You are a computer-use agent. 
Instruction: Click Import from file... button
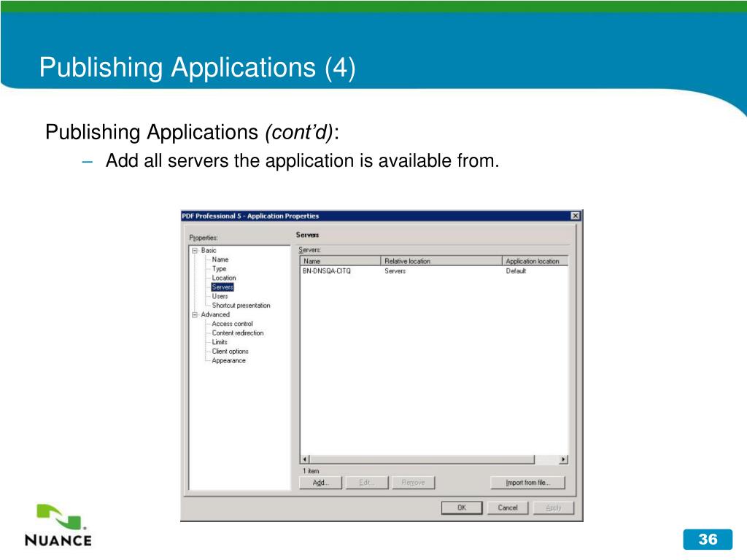(528, 483)
